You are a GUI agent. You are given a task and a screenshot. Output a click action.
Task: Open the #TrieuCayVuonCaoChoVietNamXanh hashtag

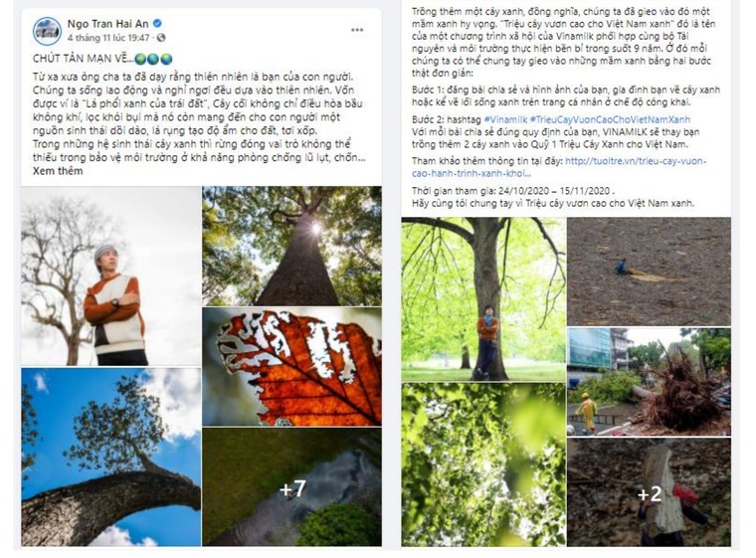pos(610,119)
